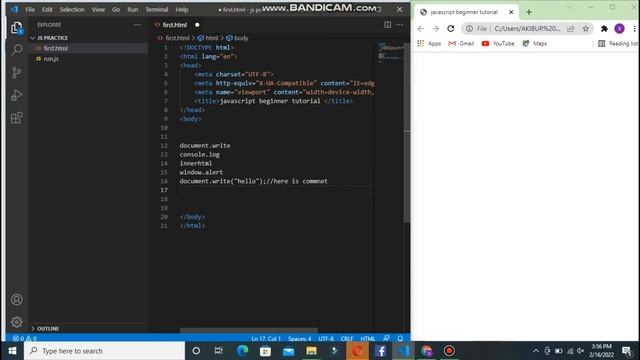Image resolution: width=640 pixels, height=360 pixels.
Task: Open the File menu in VS Code
Action: (30, 9)
